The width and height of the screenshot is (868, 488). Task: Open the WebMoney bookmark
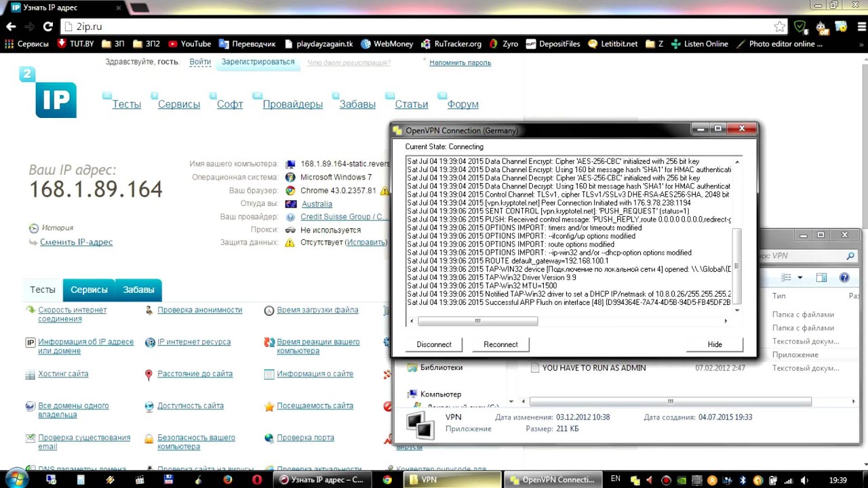pyautogui.click(x=387, y=43)
